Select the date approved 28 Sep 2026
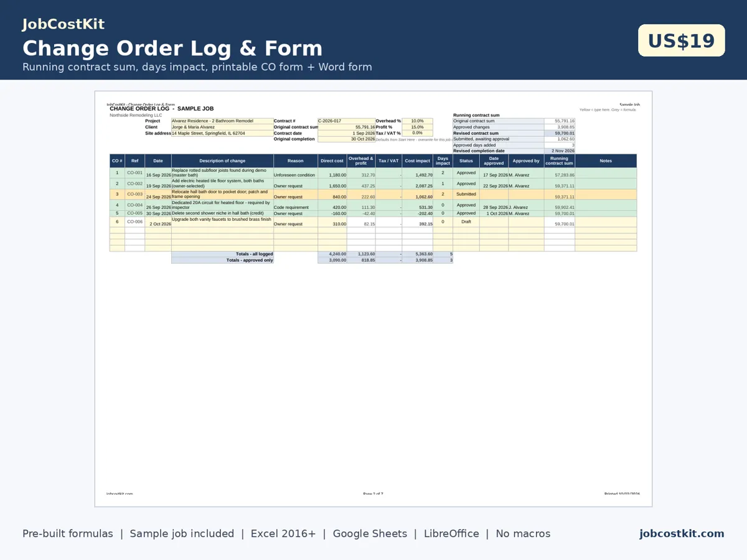This screenshot has height=560, width=747. click(494, 205)
